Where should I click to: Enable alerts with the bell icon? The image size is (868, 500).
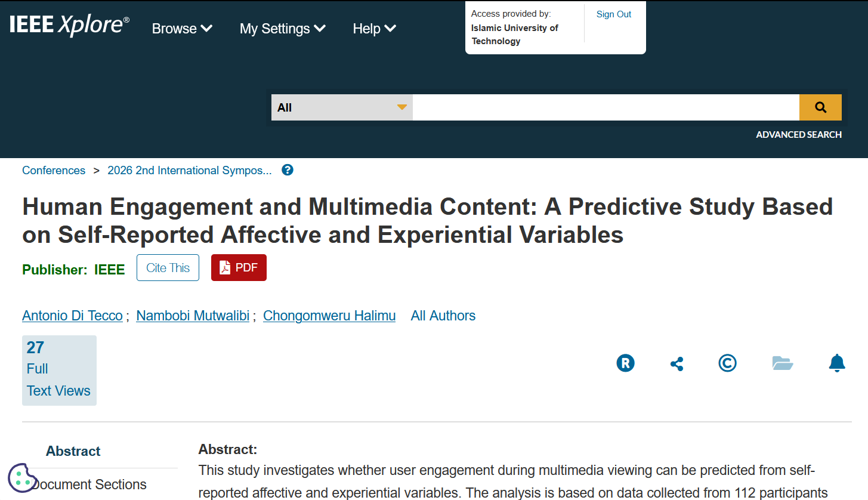coord(837,363)
